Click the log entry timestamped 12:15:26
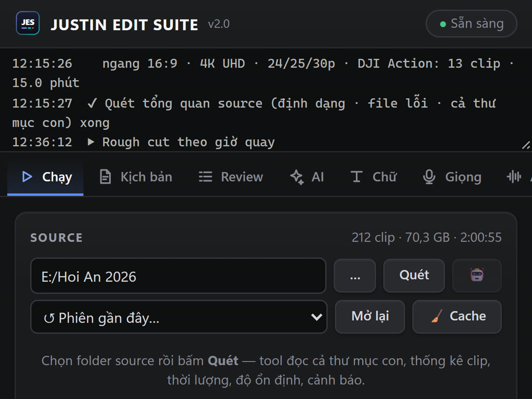The height and width of the screenshot is (399, 532). click(262, 73)
